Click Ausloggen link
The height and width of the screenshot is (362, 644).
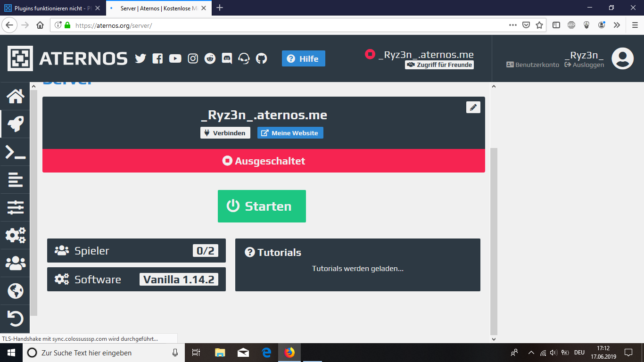[584, 65]
